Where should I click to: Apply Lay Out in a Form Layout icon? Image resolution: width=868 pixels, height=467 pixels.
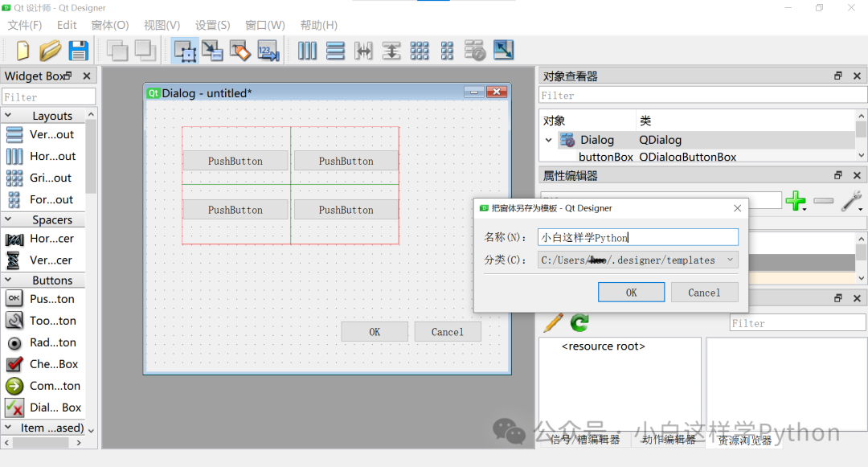coord(448,51)
